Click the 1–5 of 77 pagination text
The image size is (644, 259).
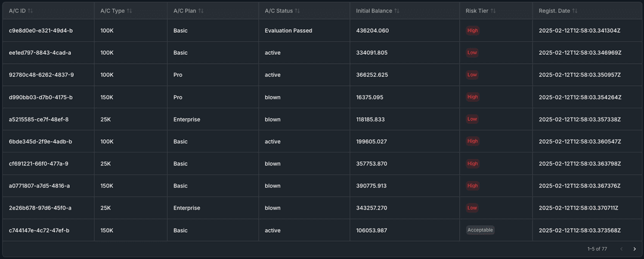597,249
